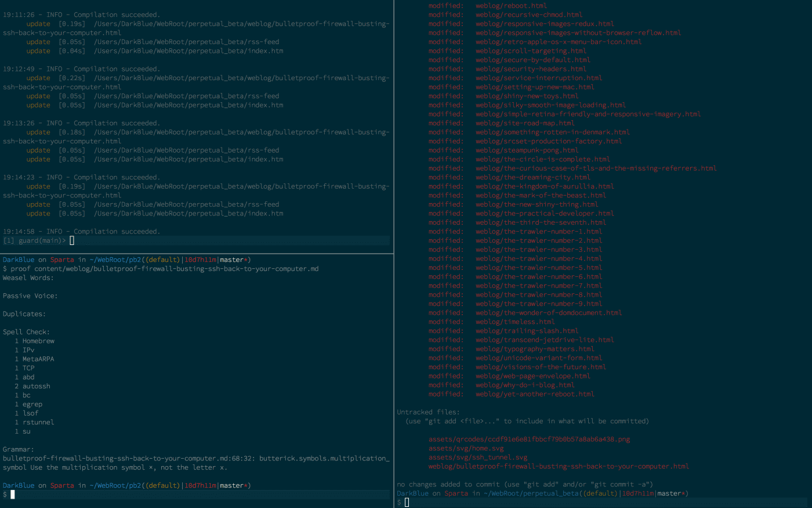Viewport: 812px width, 508px height.
Task: Click the bottom-left pane shell prompt cursor
Action: click(13, 495)
